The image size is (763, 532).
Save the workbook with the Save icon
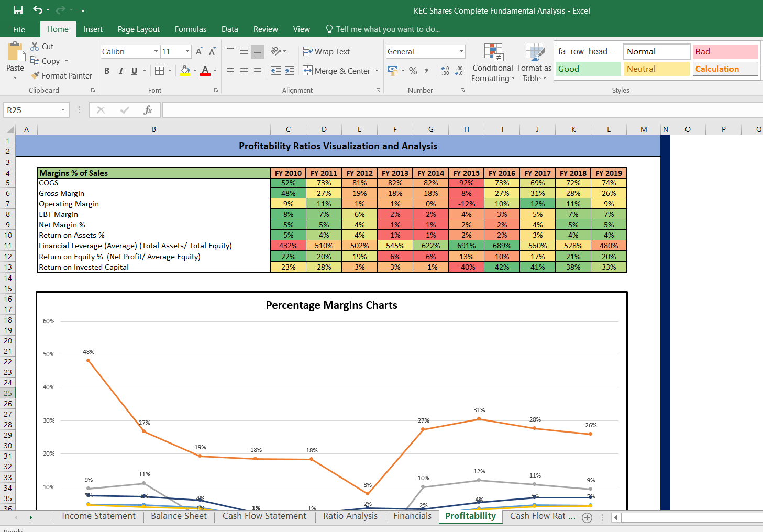(18, 10)
